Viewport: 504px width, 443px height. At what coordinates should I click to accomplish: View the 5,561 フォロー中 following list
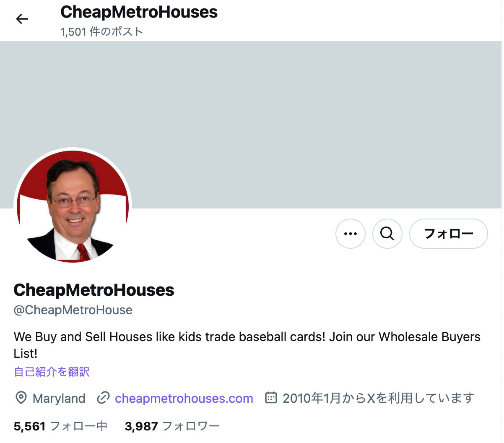tap(60, 427)
